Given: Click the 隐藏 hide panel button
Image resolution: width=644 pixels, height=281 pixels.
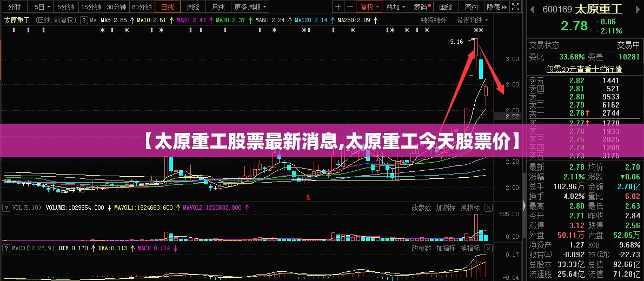Looking at the screenshot, I should tap(497, 7).
